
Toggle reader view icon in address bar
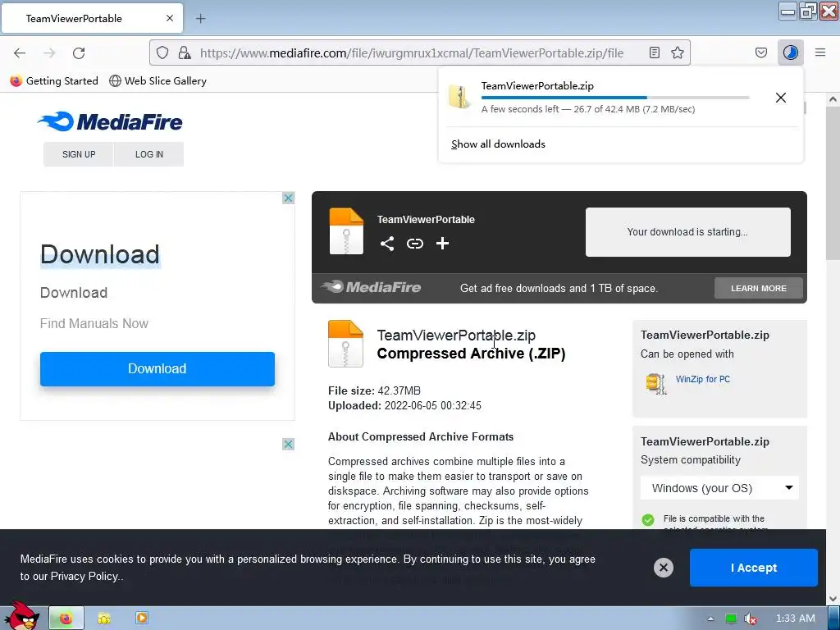[x=654, y=52]
